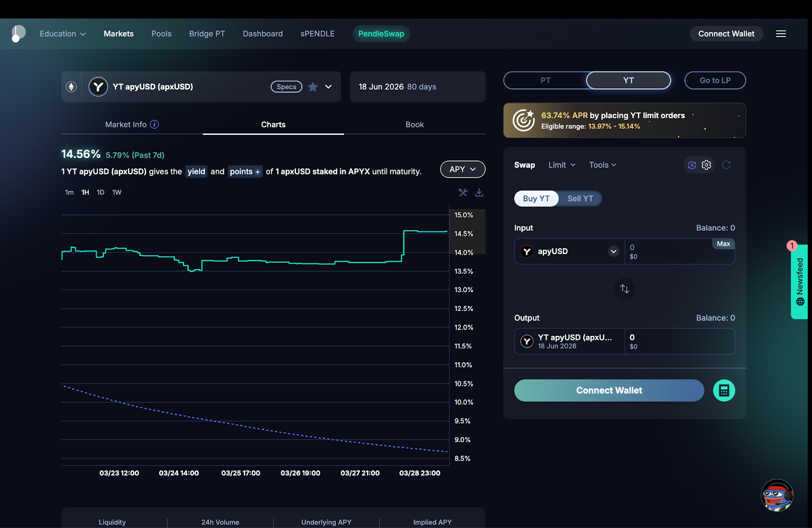Download chart data icon
812x528 pixels.
point(479,192)
